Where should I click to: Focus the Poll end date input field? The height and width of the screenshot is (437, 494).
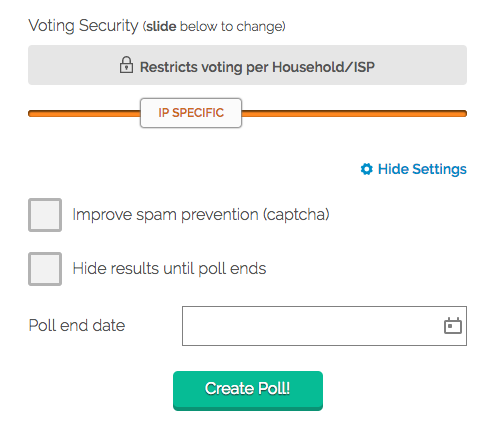324,326
